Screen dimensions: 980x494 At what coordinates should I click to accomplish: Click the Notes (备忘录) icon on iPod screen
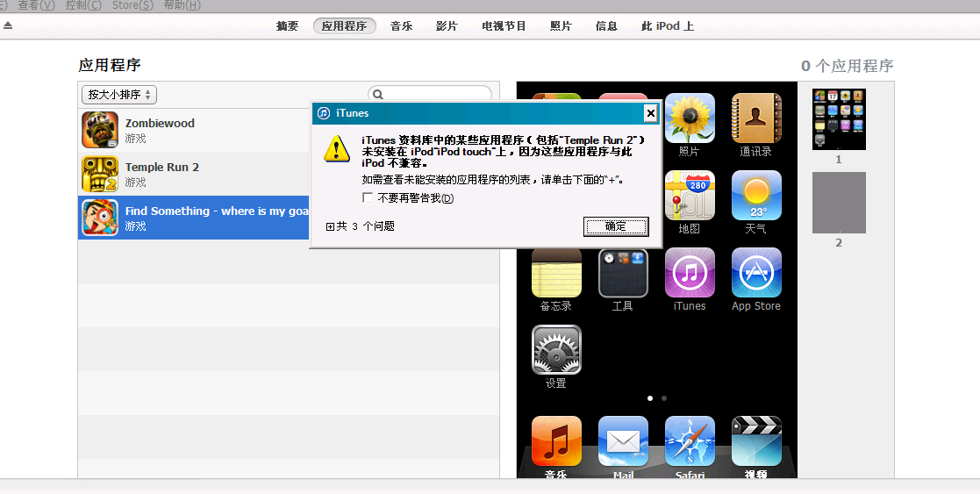click(x=556, y=273)
